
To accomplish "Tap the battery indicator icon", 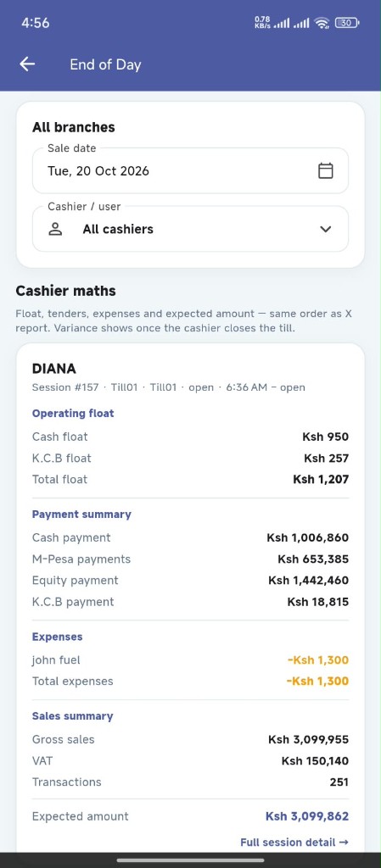I will pyautogui.click(x=347, y=23).
